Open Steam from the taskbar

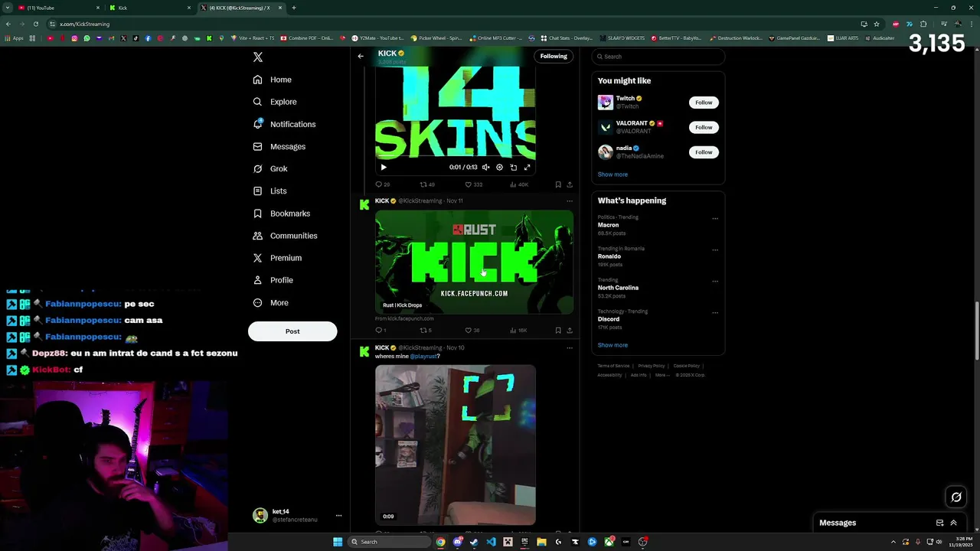[x=474, y=542]
